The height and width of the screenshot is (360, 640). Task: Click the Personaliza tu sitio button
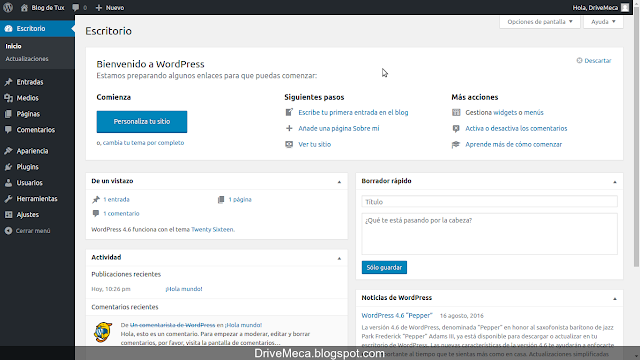[142, 122]
